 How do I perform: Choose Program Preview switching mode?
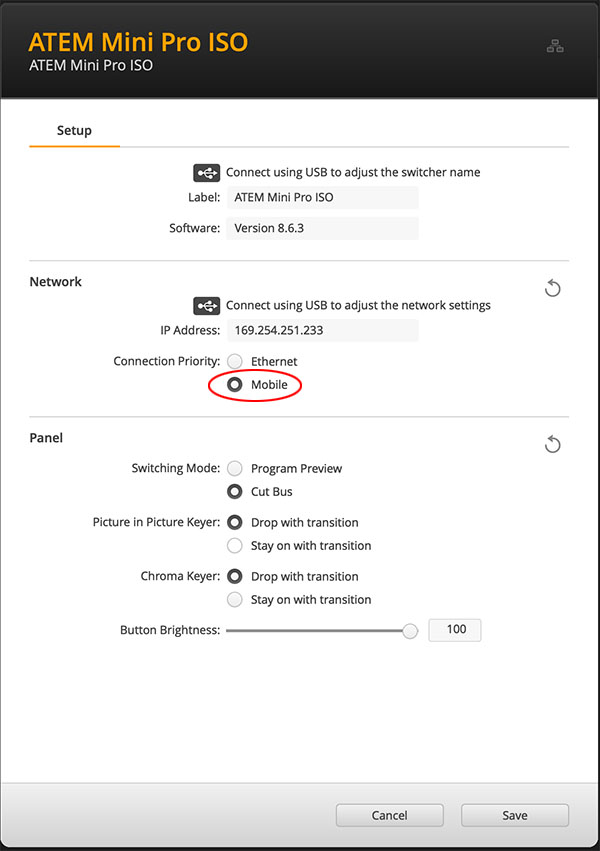click(x=235, y=468)
